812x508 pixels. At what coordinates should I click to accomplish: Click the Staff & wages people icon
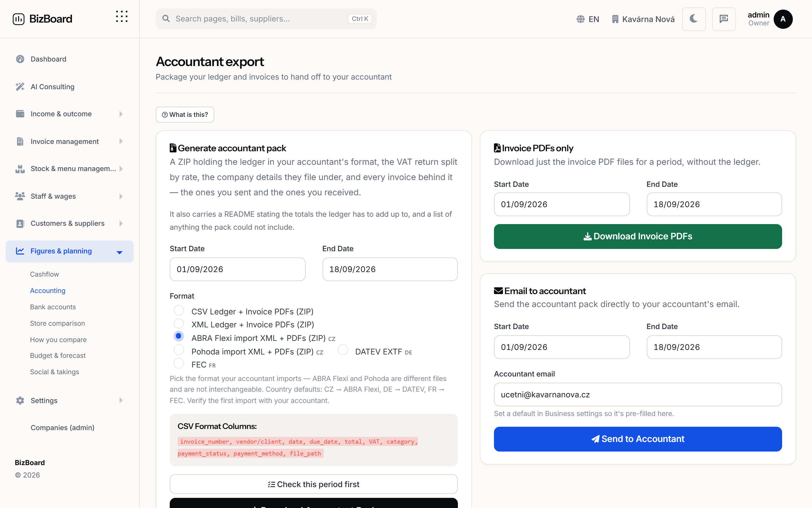[20, 196]
